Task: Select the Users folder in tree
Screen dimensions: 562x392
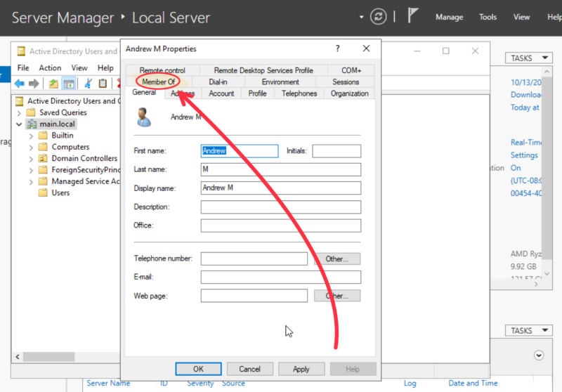Action: click(x=60, y=192)
